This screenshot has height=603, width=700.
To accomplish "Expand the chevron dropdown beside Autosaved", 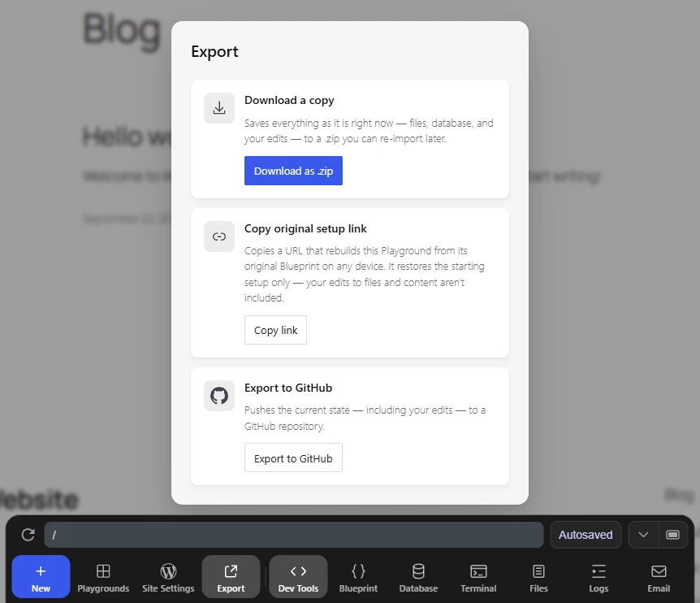I will (643, 535).
